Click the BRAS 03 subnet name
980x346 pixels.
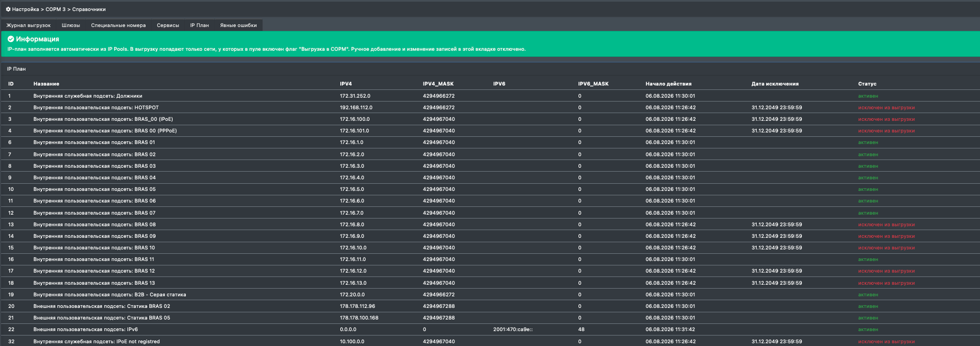94,166
